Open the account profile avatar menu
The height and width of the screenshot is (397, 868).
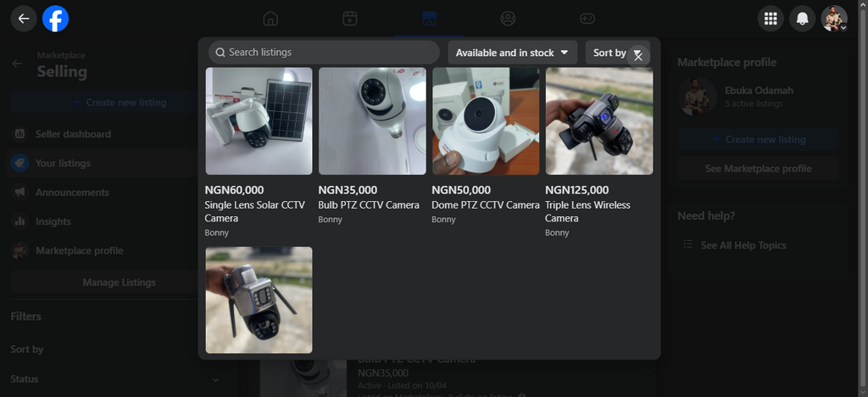click(834, 19)
